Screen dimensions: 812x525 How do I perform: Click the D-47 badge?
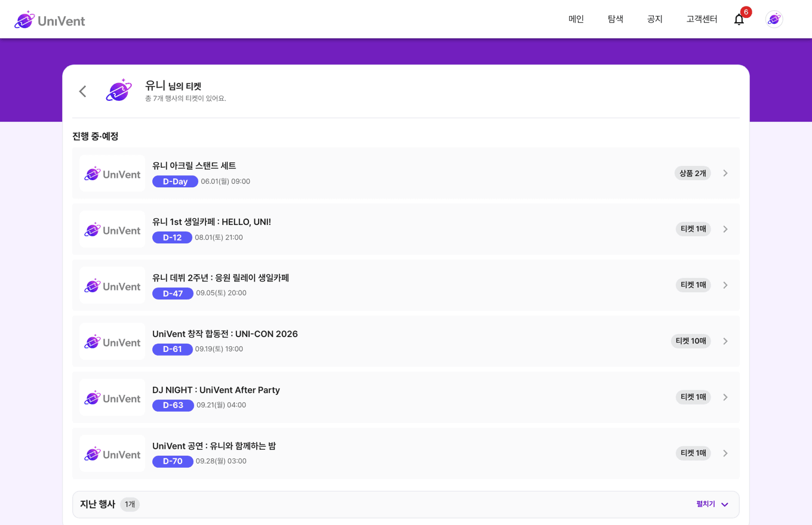point(173,294)
